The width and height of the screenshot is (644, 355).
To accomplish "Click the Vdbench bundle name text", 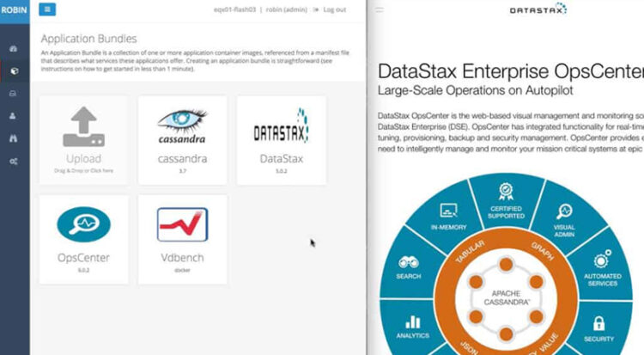I will (x=182, y=258).
